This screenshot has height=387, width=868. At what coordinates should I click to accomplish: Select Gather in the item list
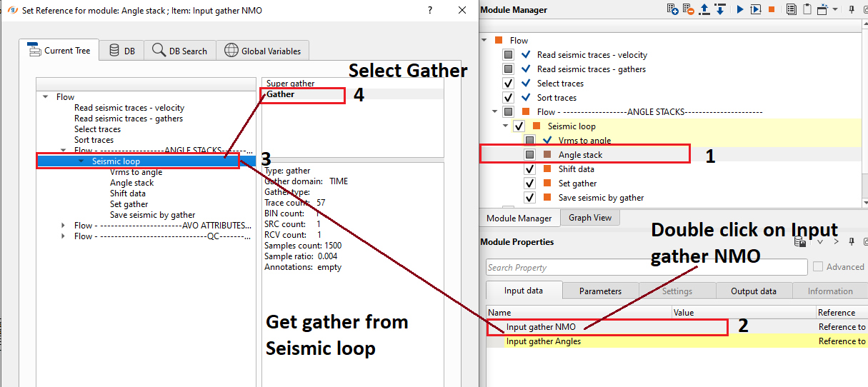(x=281, y=94)
